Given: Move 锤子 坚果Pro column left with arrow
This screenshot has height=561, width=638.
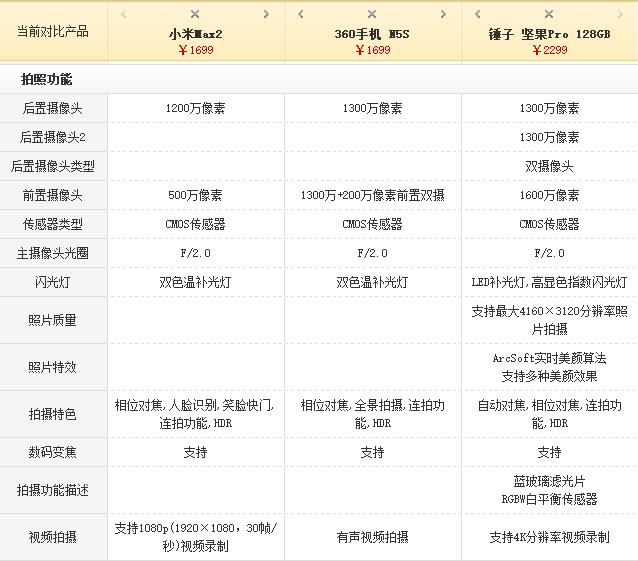Looking at the screenshot, I should click(478, 14).
